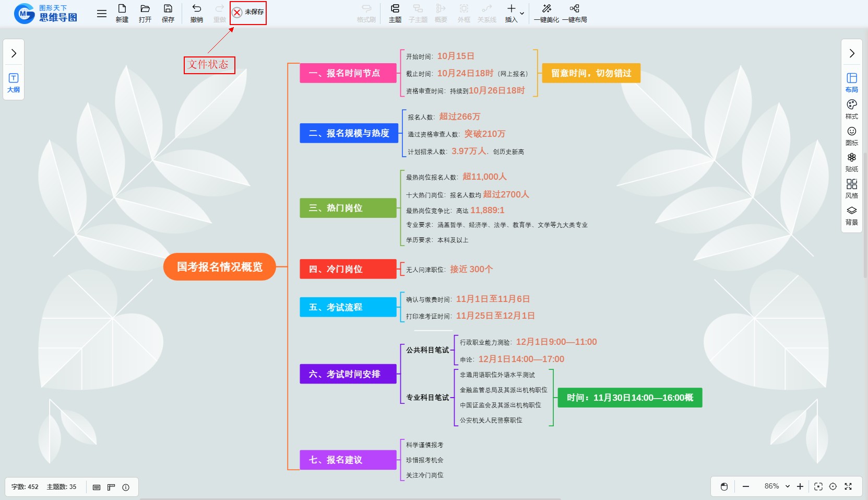
Task: Click the plus zoom-in button
Action: pyautogui.click(x=800, y=487)
